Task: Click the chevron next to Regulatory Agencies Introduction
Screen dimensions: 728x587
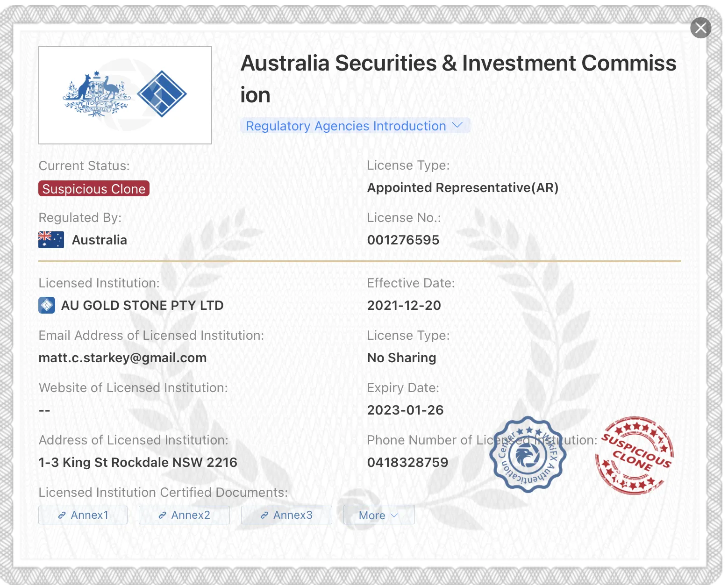Action: (457, 125)
